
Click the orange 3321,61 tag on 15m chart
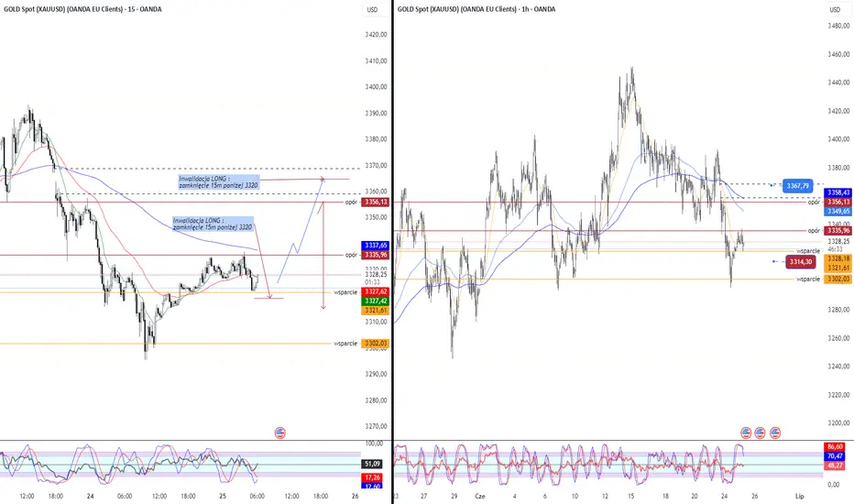click(x=376, y=310)
